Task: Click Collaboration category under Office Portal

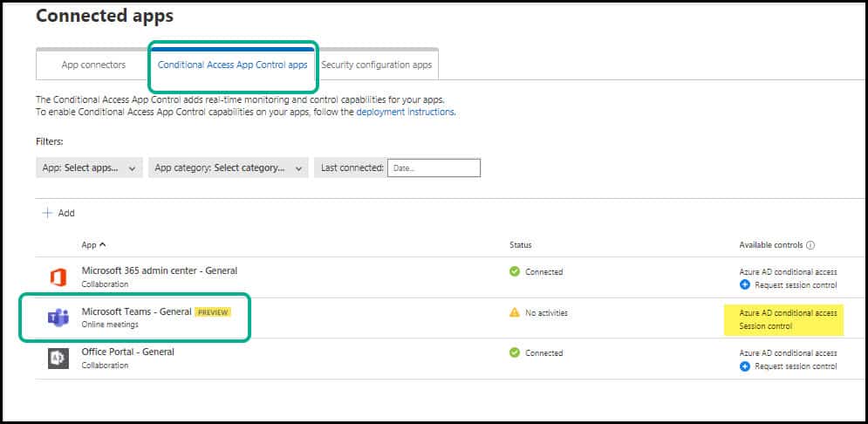Action: coord(106,366)
